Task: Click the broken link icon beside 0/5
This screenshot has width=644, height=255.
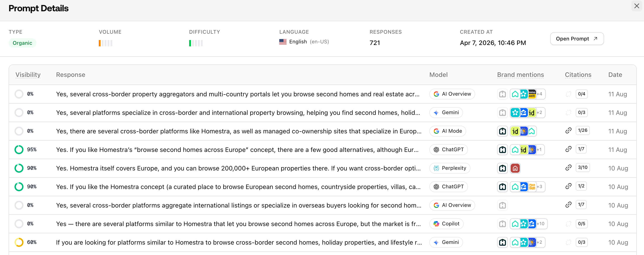Action: pos(569,224)
